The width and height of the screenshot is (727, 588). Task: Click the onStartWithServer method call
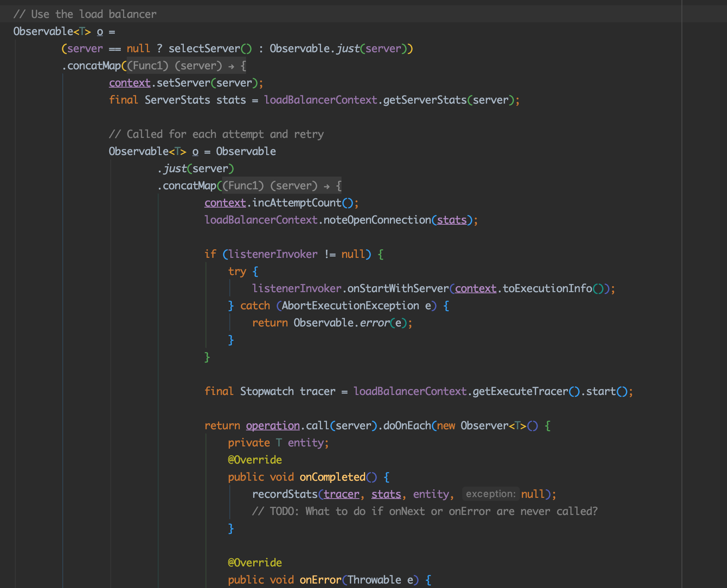[x=398, y=289]
